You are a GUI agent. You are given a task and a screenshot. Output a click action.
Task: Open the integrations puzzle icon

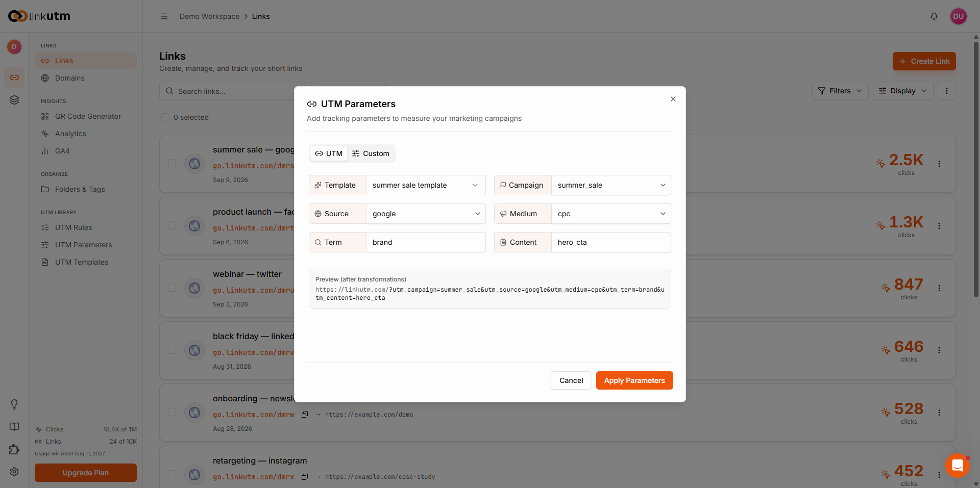[14, 449]
